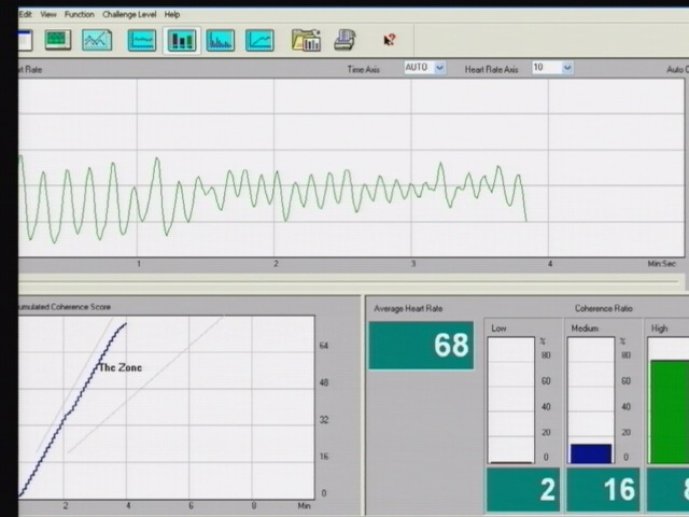Screen dimensions: 689x517
Task: Open the crossed line graph toolbar icon
Action: 97,40
